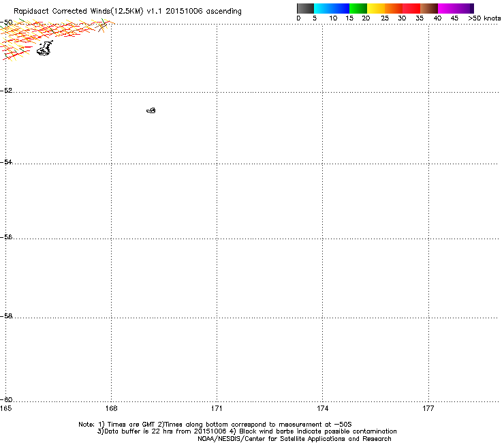Click the NOAA/NESDIS credit line
This screenshot has height=443, width=504.
294,439
